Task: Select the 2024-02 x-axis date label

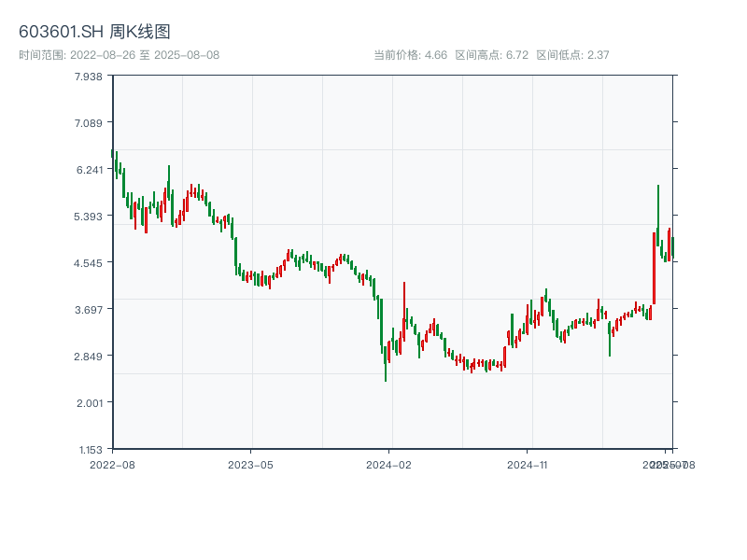Action: (x=389, y=464)
